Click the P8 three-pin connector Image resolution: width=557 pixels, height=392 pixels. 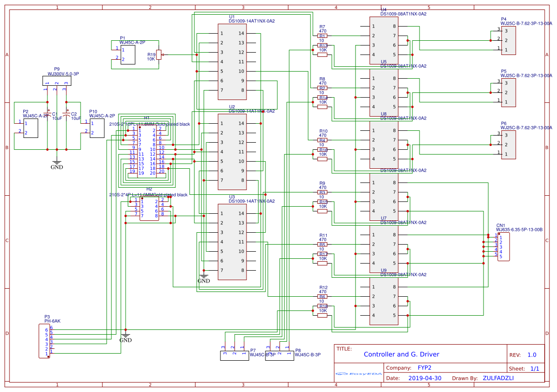tap(280, 356)
